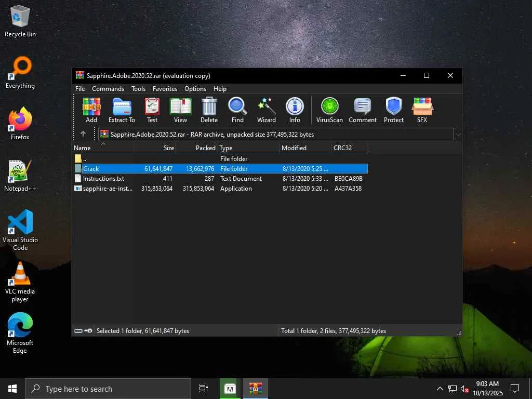Select the Microsoft Edge desktop icon
The width and height of the screenshot is (532, 399).
pyautogui.click(x=20, y=333)
